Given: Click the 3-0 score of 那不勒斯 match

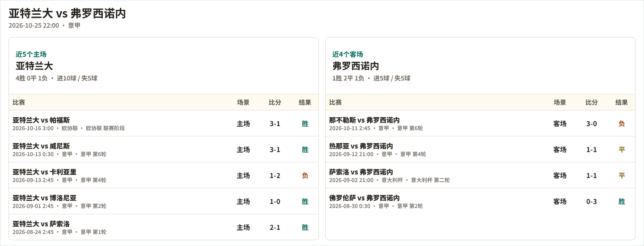Looking at the screenshot, I should pos(592,123).
